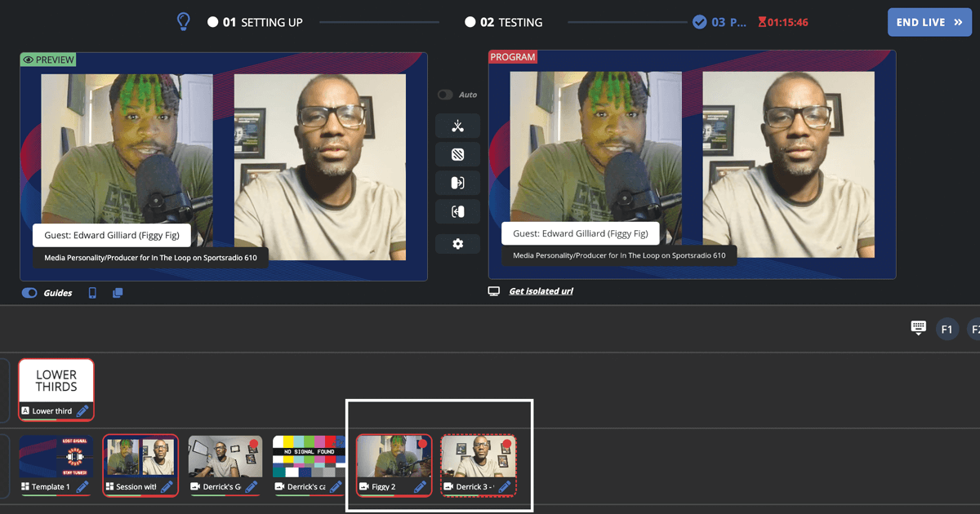Click the F1 shortcut button
Screen dimensions: 980x514
947,330
